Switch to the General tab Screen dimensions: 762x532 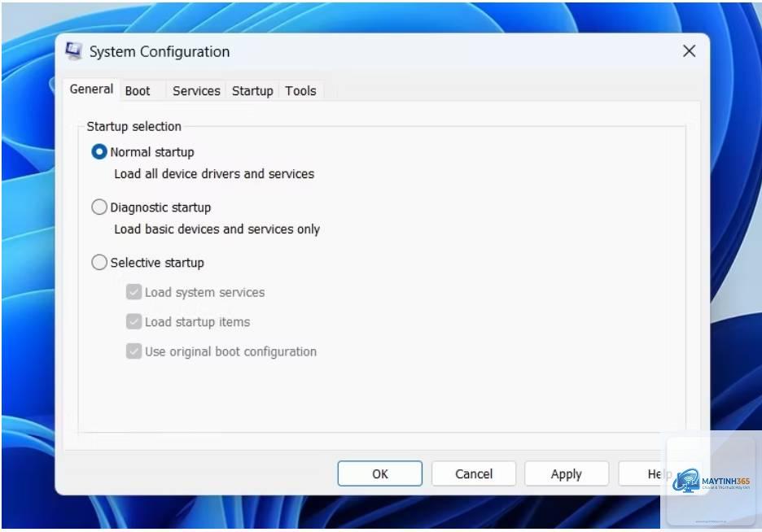[91, 89]
